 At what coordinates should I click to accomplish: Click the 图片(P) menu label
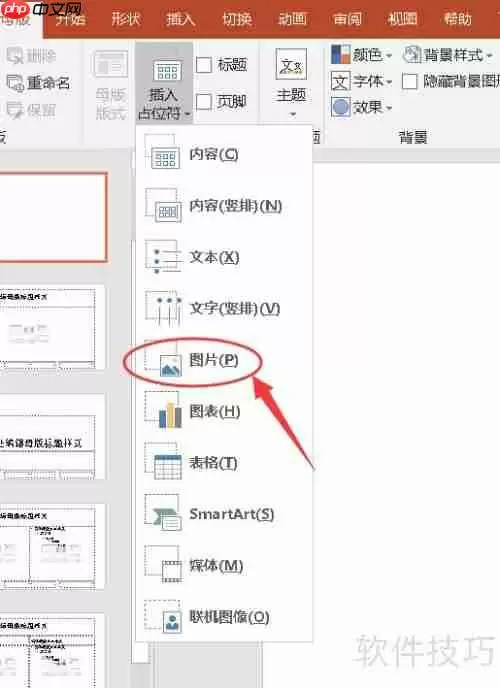pyautogui.click(x=214, y=360)
